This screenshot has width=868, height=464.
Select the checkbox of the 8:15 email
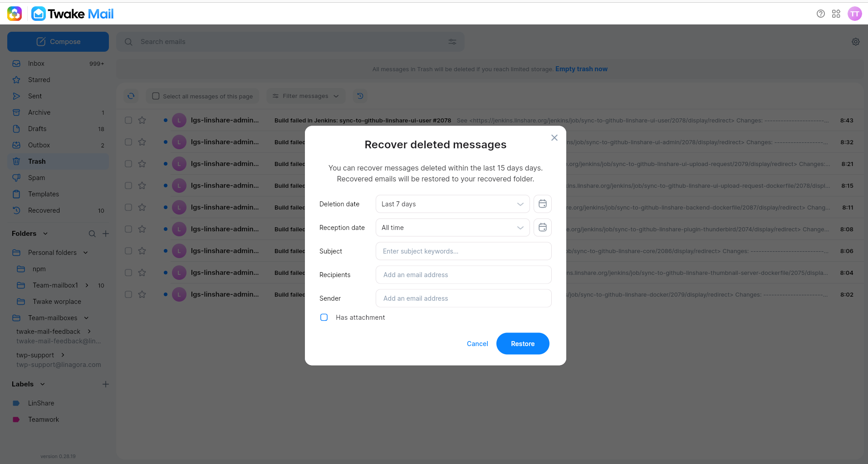point(128,186)
